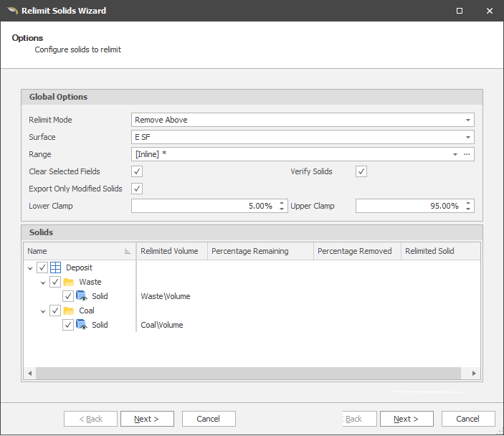This screenshot has width=504, height=436.
Task: Click the solid icon under Waste
Action: point(82,296)
